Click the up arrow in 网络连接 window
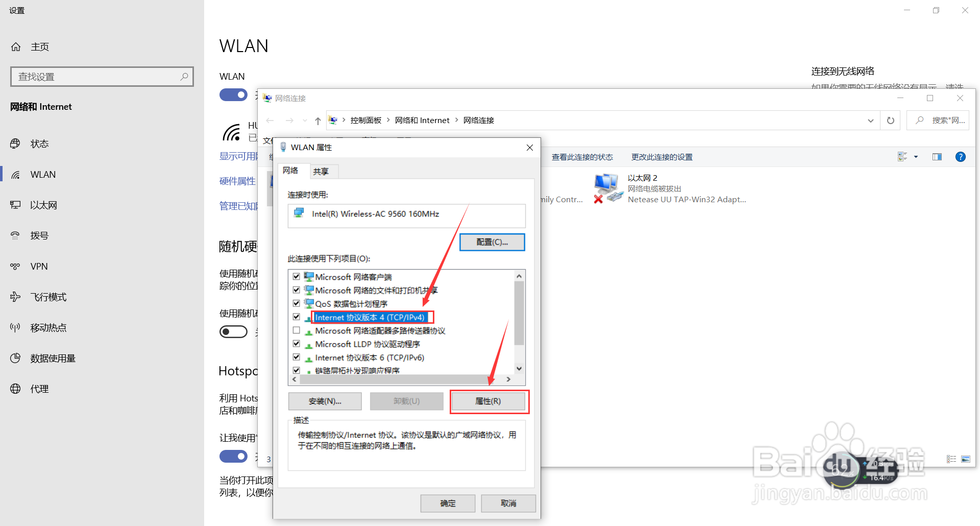Screen dimensions: 980x526 coord(318,121)
